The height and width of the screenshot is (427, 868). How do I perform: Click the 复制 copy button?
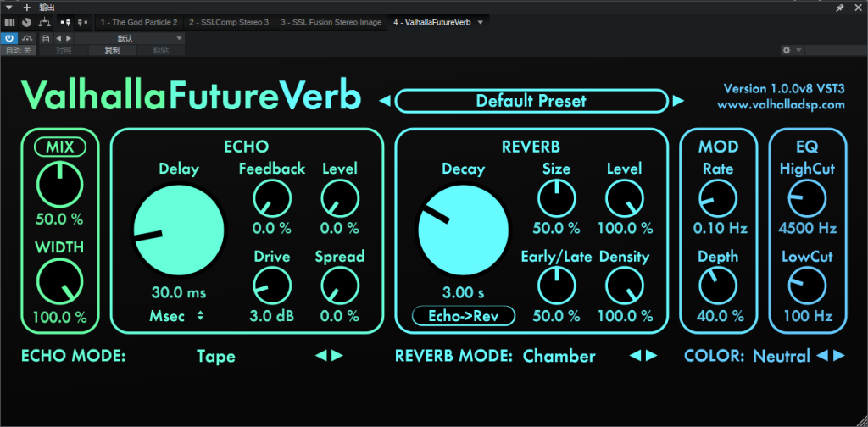(x=112, y=51)
